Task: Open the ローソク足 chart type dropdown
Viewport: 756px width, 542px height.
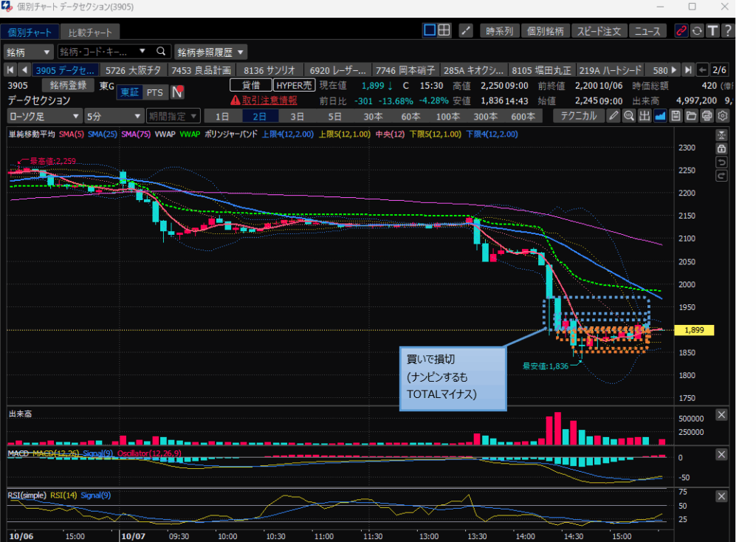Action: pyautogui.click(x=44, y=116)
